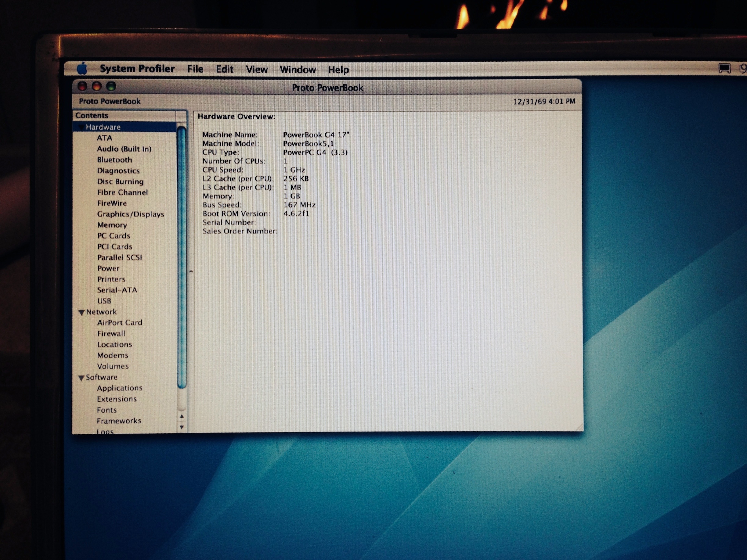
Task: Close the Proto PowerBook window with the red button
Action: pos(82,86)
